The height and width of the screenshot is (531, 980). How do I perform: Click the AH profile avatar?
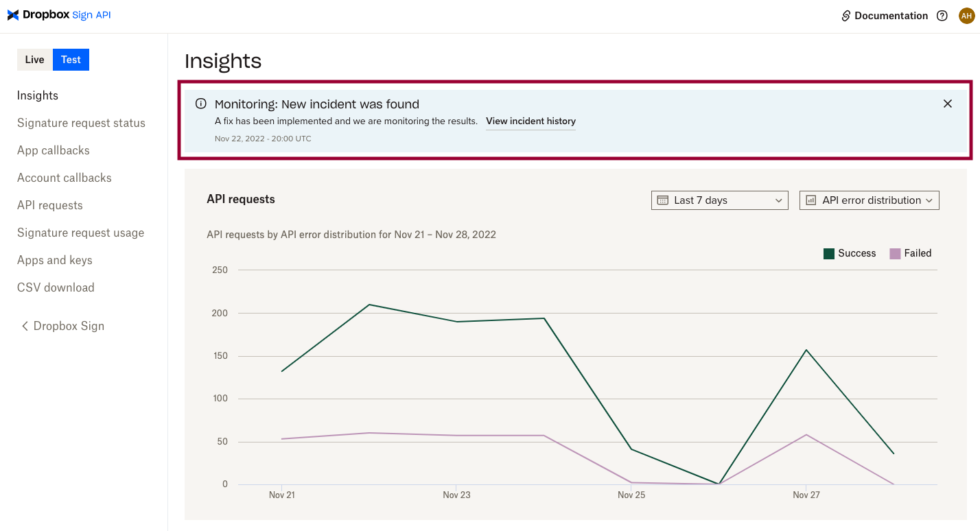(966, 15)
